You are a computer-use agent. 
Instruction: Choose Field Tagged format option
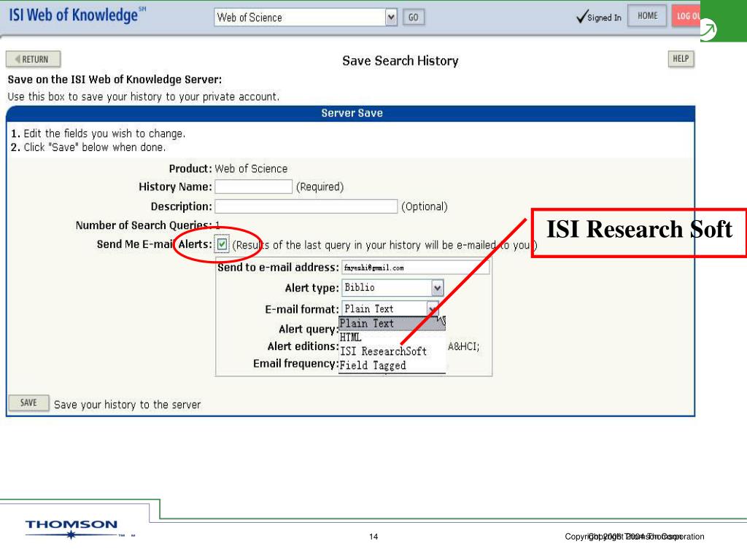(392, 365)
